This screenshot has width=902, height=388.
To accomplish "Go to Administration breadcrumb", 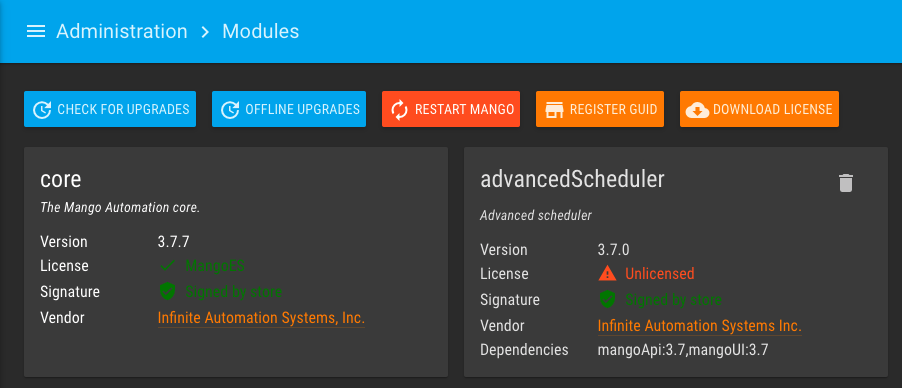I will (121, 31).
